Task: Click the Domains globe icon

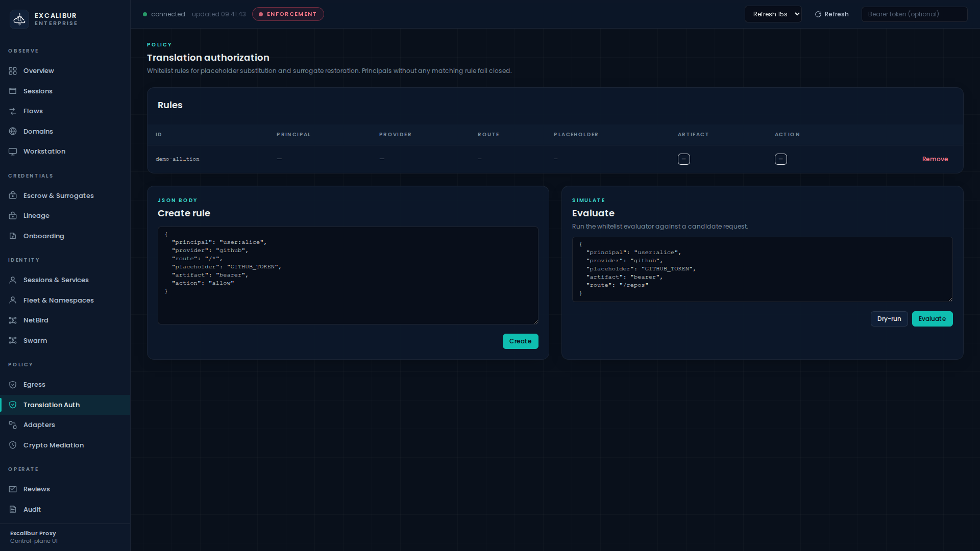Action: pos(13,132)
